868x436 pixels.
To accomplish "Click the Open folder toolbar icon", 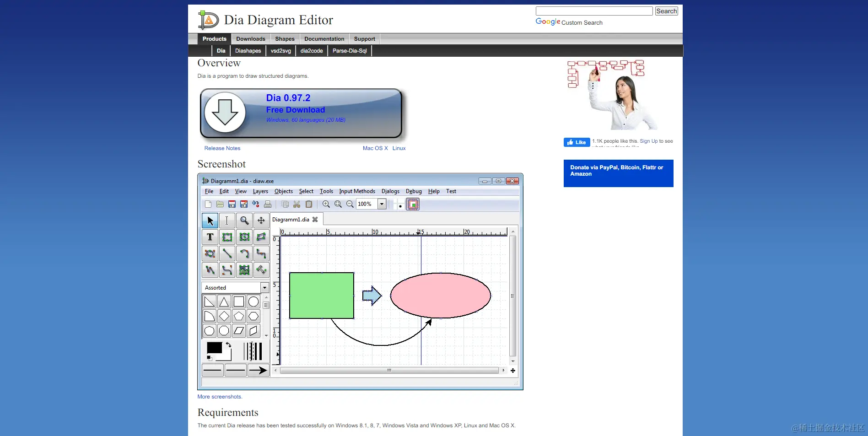I will pos(220,204).
